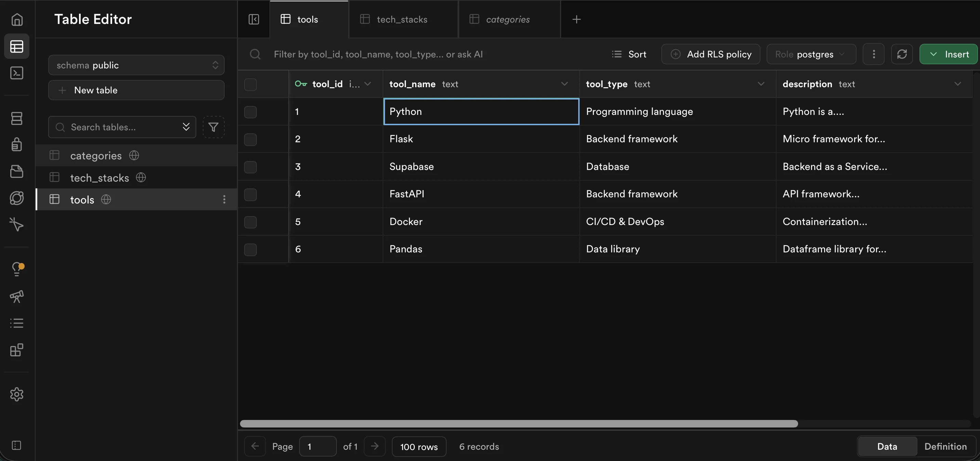
Task: Select the Python tool_name cell
Action: coord(481,111)
